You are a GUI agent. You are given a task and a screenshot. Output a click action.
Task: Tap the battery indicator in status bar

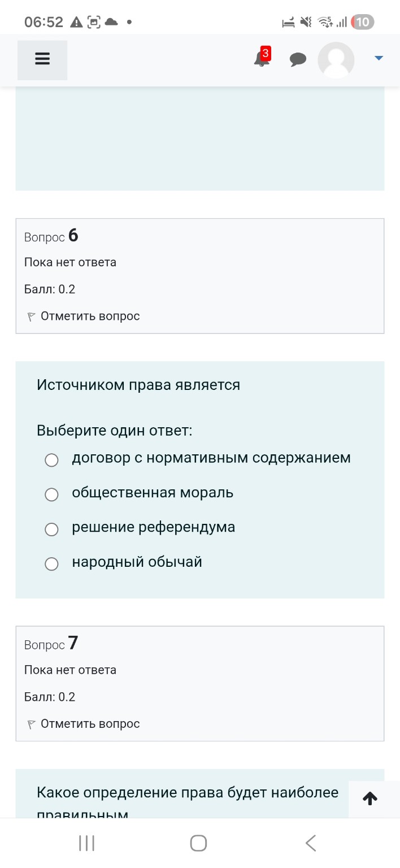(362, 21)
